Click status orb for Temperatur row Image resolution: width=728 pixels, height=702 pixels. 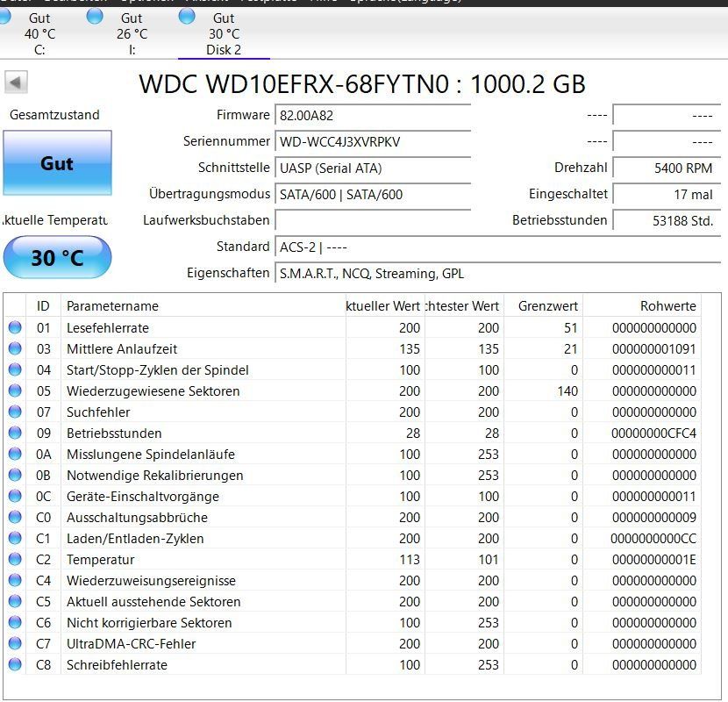tap(15, 559)
